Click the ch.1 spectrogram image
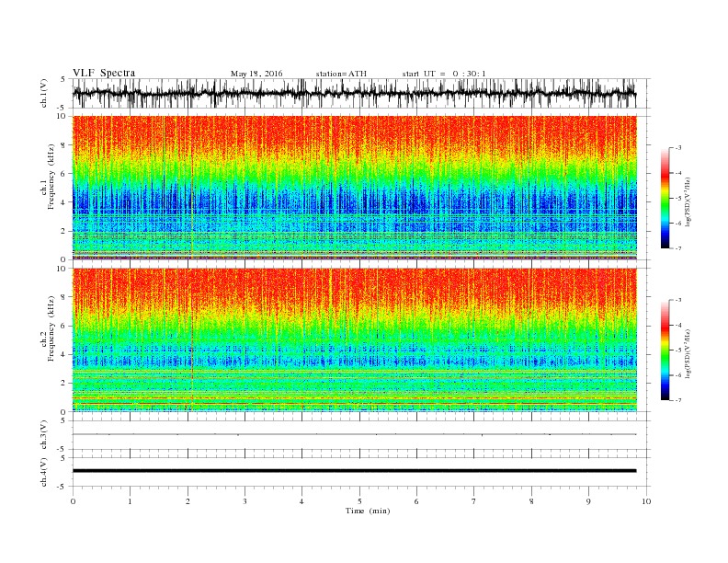Image resolution: width=728 pixels, height=563 pixels. pos(355,188)
